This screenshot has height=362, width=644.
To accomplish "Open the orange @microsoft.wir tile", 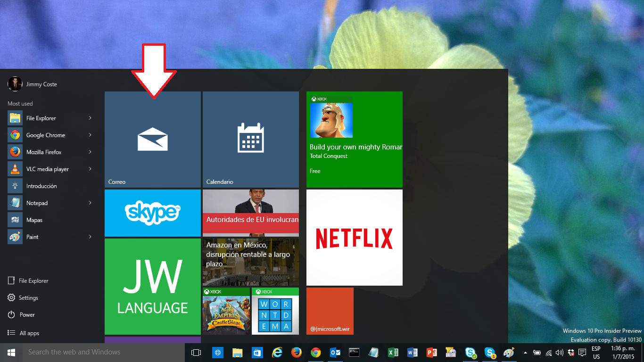I will pyautogui.click(x=330, y=311).
